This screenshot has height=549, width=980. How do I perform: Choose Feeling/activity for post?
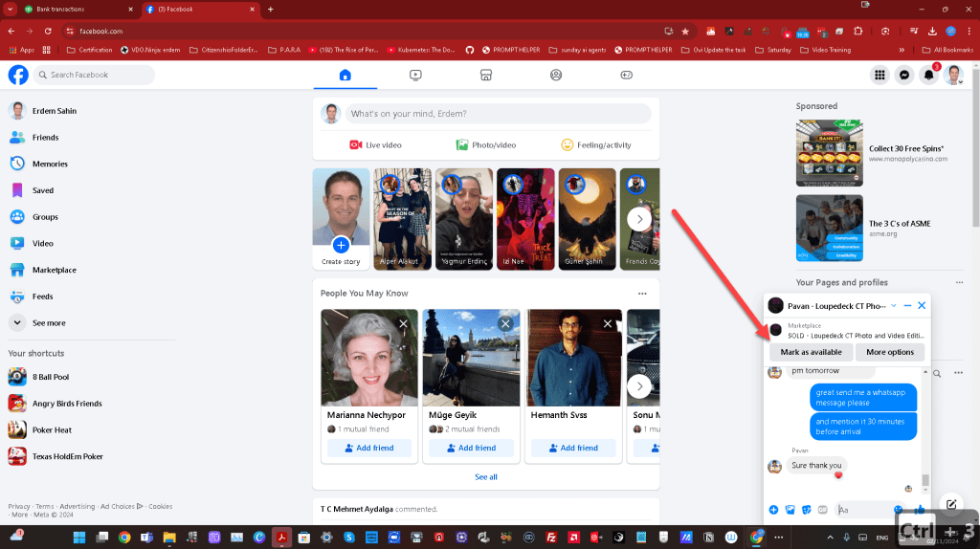click(x=596, y=144)
